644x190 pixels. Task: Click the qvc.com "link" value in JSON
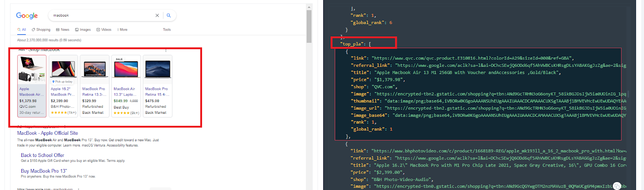(473, 58)
